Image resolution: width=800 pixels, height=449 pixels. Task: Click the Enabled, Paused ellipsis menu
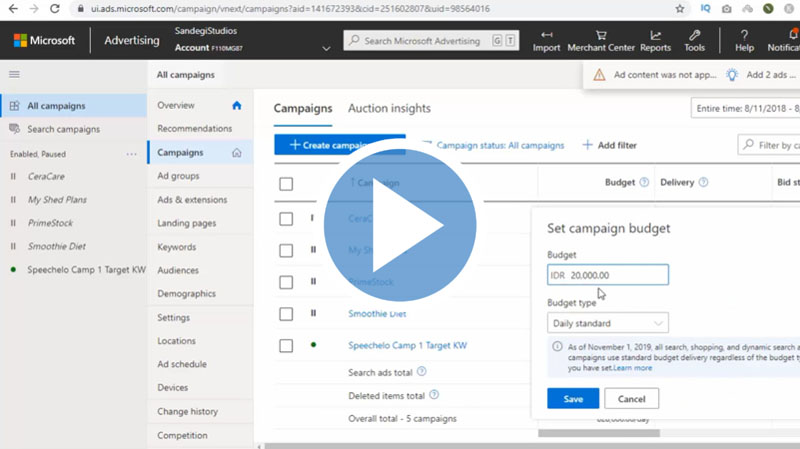tap(132, 154)
